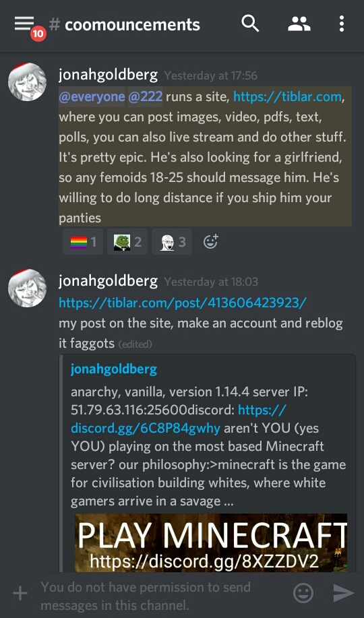This screenshot has width=364, height=618.
Task: Tap the plus attachment icon
Action: click(x=20, y=593)
